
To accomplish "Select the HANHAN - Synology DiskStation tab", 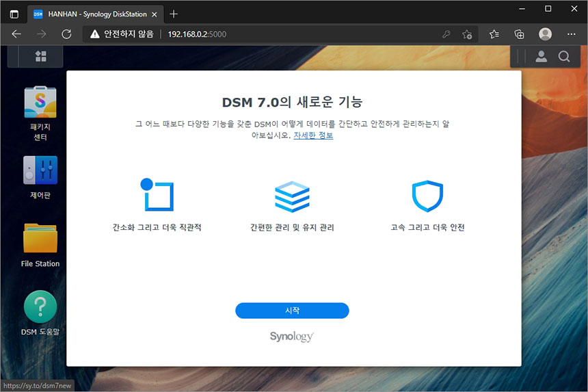I will pos(96,14).
